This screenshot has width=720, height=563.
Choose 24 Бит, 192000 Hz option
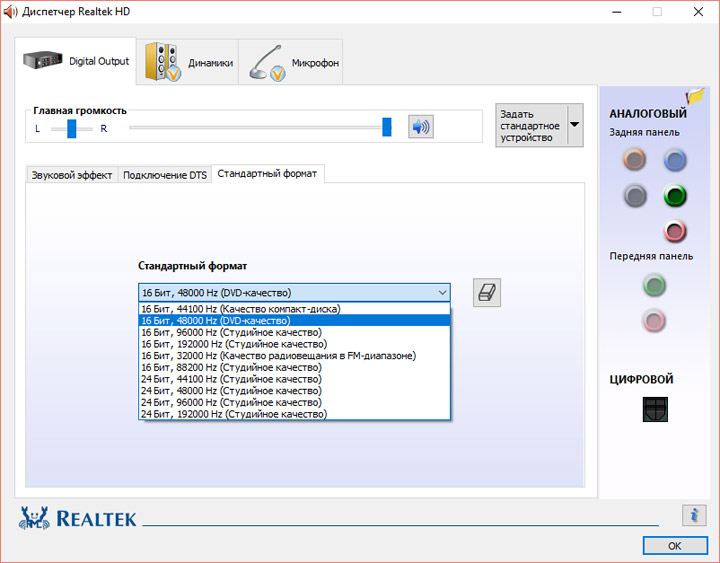[x=294, y=414]
